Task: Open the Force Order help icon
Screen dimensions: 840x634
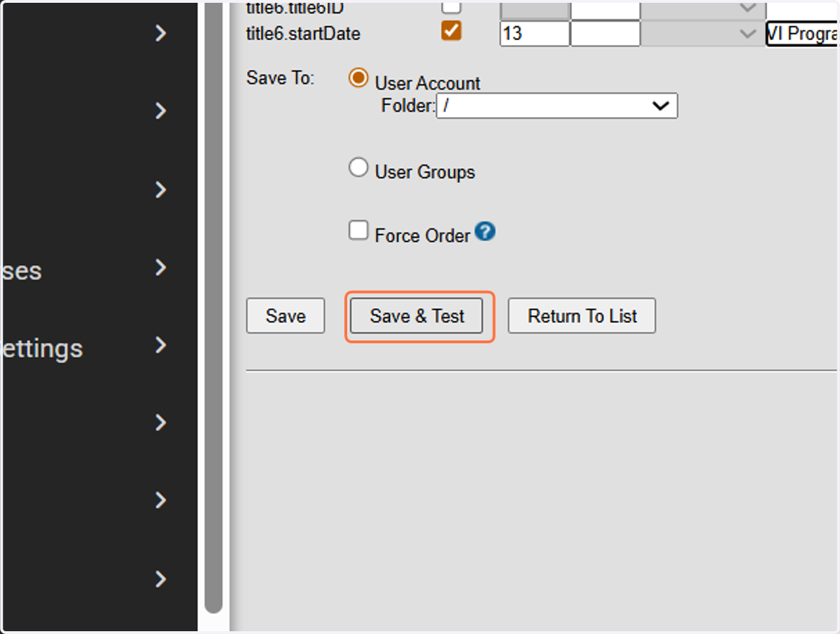Action: (485, 231)
